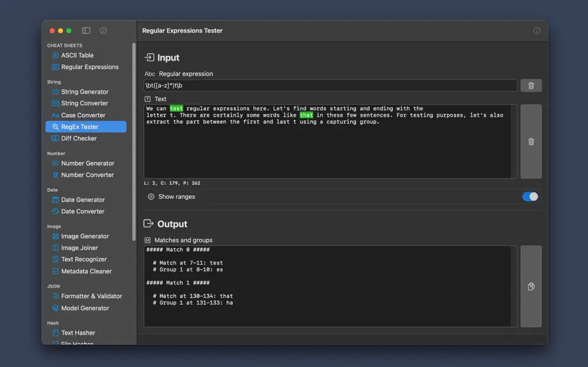The width and height of the screenshot is (588, 367).
Task: Click the CHEAT SHEETS section header
Action: click(x=64, y=46)
